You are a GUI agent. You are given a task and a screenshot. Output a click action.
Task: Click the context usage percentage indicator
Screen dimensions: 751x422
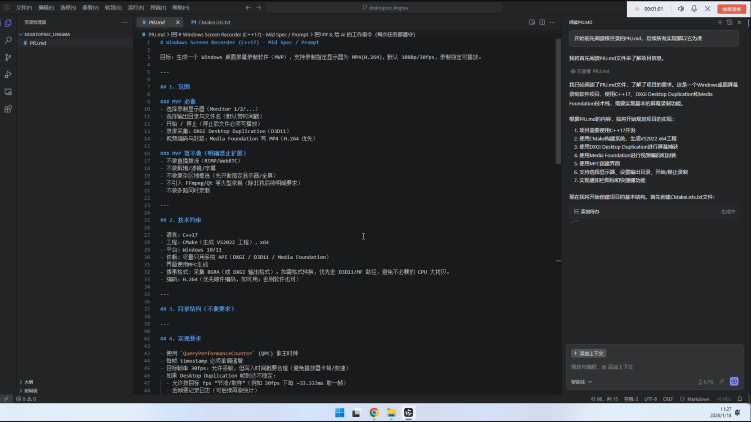[x=706, y=382]
